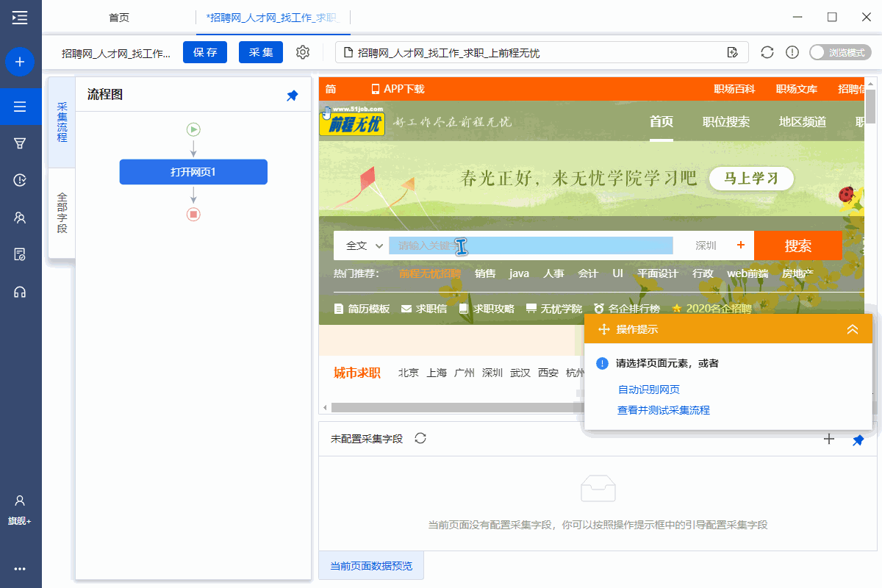Screen dimensions: 882x588
Task: Open the document check sidebar icon
Action: 20,254
